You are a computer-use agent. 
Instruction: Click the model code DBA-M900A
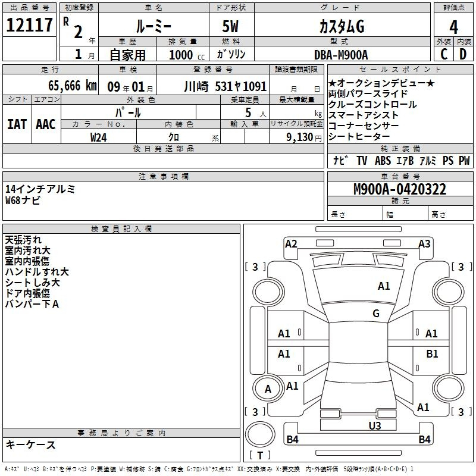click(341, 55)
